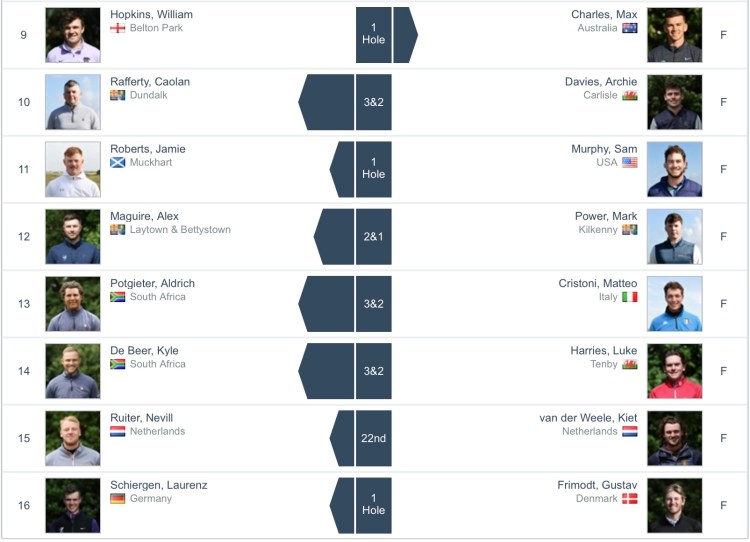The height and width of the screenshot is (542, 750).
Task: Click the 2&1 score in match 12
Action: 373,236
